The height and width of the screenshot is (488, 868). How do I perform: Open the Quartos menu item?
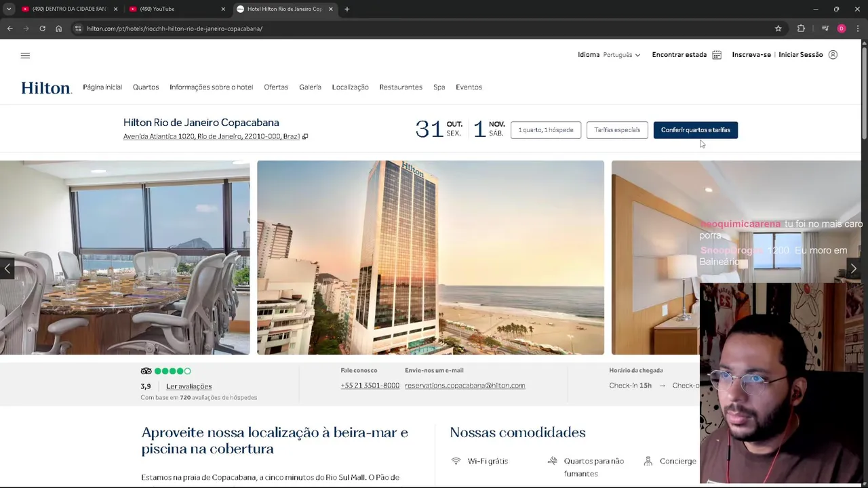click(x=146, y=87)
